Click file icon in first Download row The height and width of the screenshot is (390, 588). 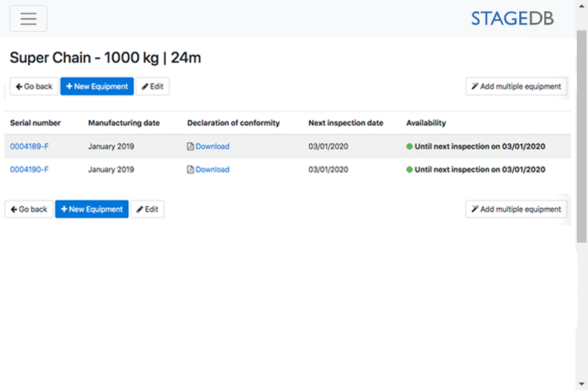(190, 147)
